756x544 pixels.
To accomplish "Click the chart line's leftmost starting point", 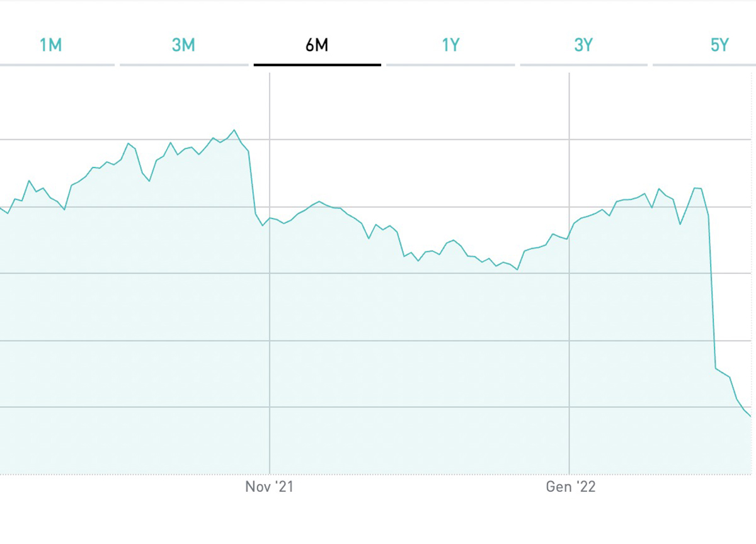I will 1,208.
